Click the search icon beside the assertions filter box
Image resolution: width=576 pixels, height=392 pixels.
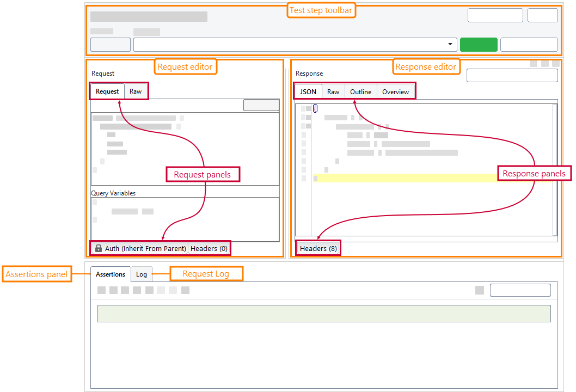point(479,290)
